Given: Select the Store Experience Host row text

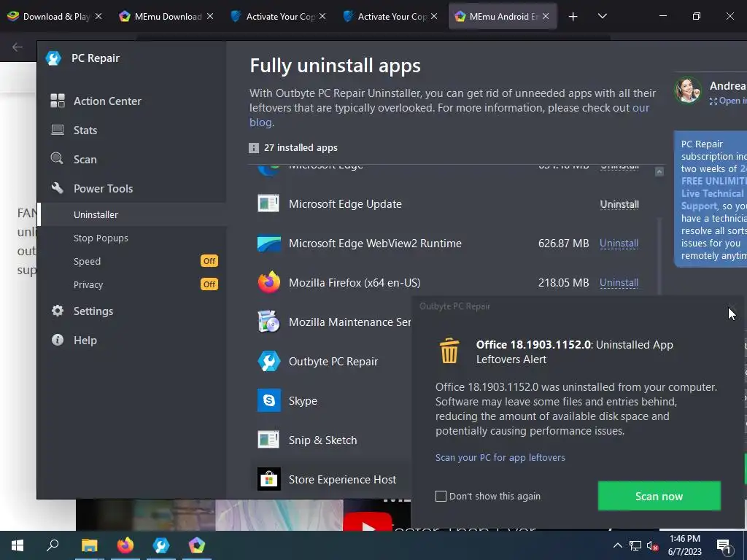Looking at the screenshot, I should [x=342, y=480].
